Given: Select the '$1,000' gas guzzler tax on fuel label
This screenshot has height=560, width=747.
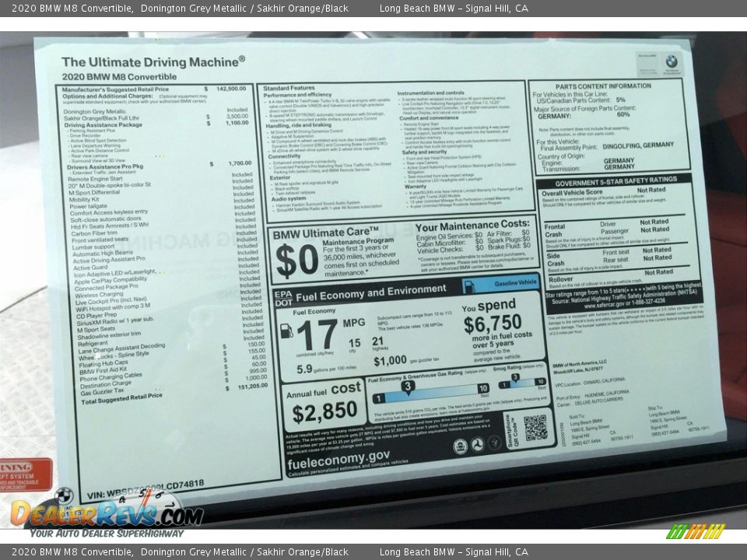Looking at the screenshot, I should pos(390,362).
